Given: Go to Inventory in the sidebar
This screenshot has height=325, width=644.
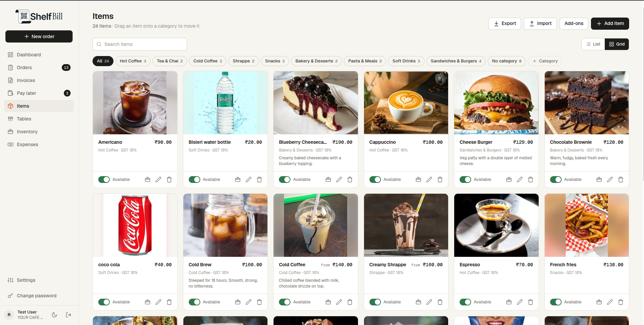Looking at the screenshot, I should click(x=39, y=132).
